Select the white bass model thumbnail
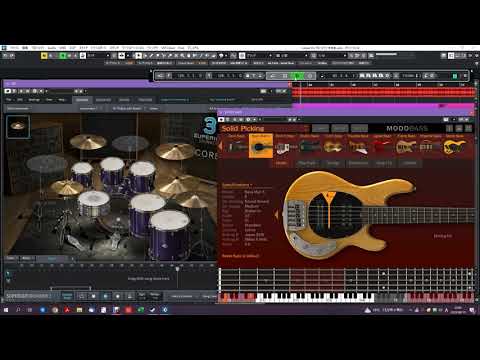The image size is (480, 360). pyautogui.click(x=285, y=146)
